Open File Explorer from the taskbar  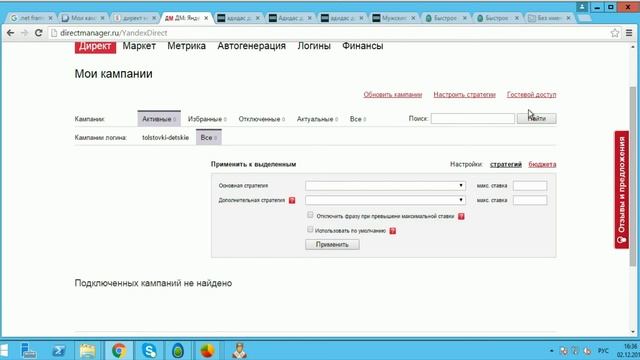pyautogui.click(x=88, y=351)
